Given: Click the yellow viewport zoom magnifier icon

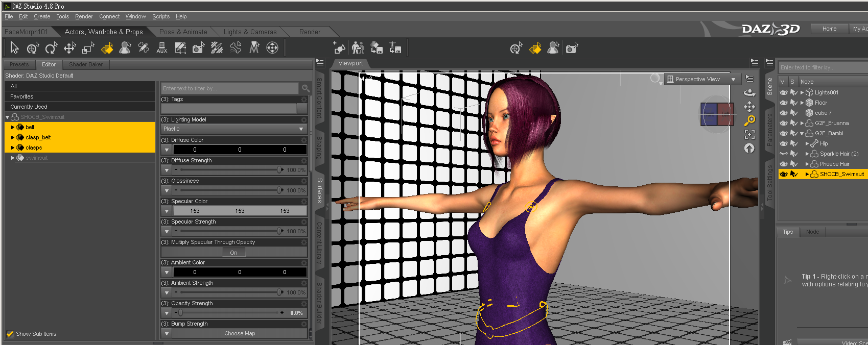Looking at the screenshot, I should 749,120.
